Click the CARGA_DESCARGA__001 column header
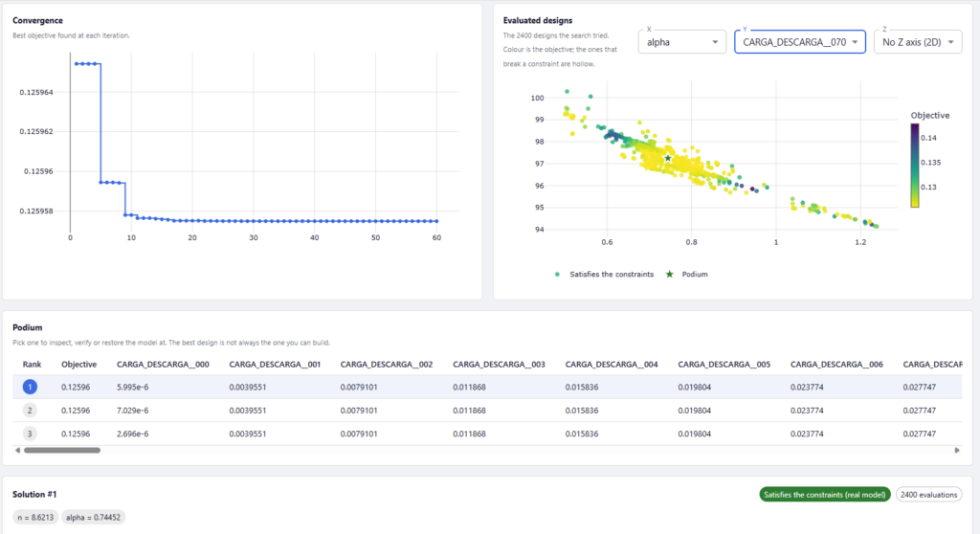Screen dimensions: 980x534 tap(275, 364)
